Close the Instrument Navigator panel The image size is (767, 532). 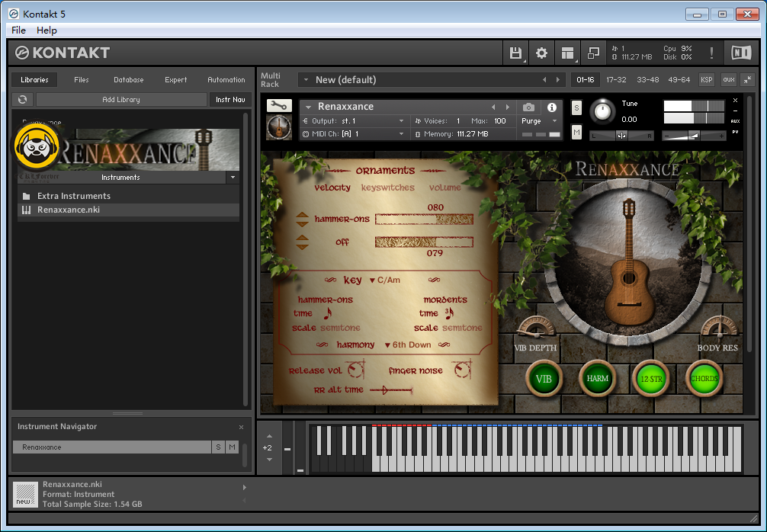click(x=241, y=427)
